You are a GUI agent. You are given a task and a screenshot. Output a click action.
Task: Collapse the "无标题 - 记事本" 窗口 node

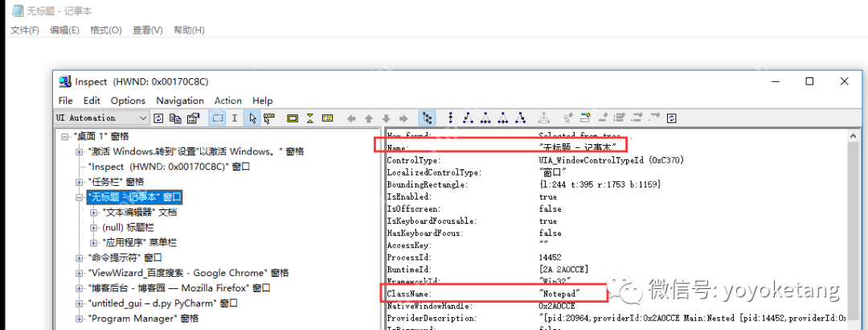(79, 197)
